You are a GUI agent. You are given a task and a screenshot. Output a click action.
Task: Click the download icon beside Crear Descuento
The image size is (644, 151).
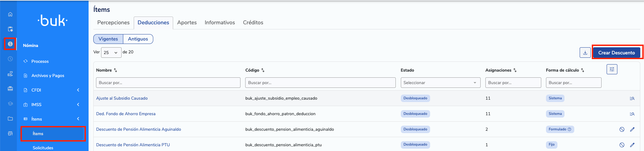point(585,53)
